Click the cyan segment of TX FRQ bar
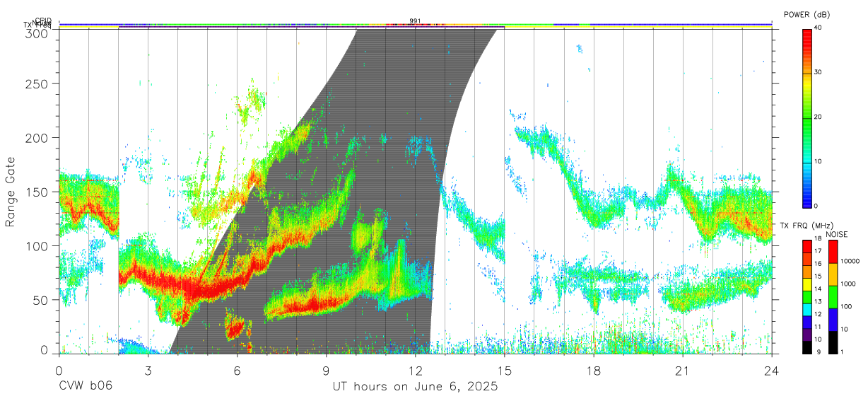The image size is (868, 401). tap(807, 310)
